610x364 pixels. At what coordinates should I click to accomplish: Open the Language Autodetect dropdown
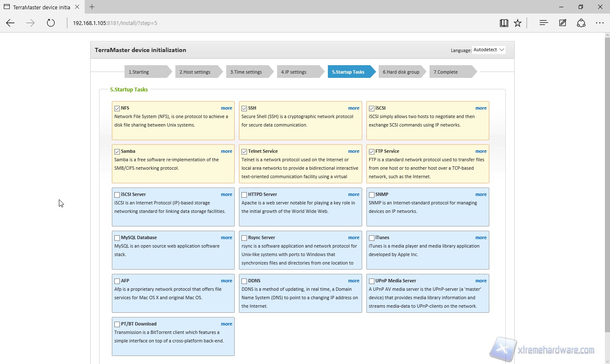click(488, 50)
